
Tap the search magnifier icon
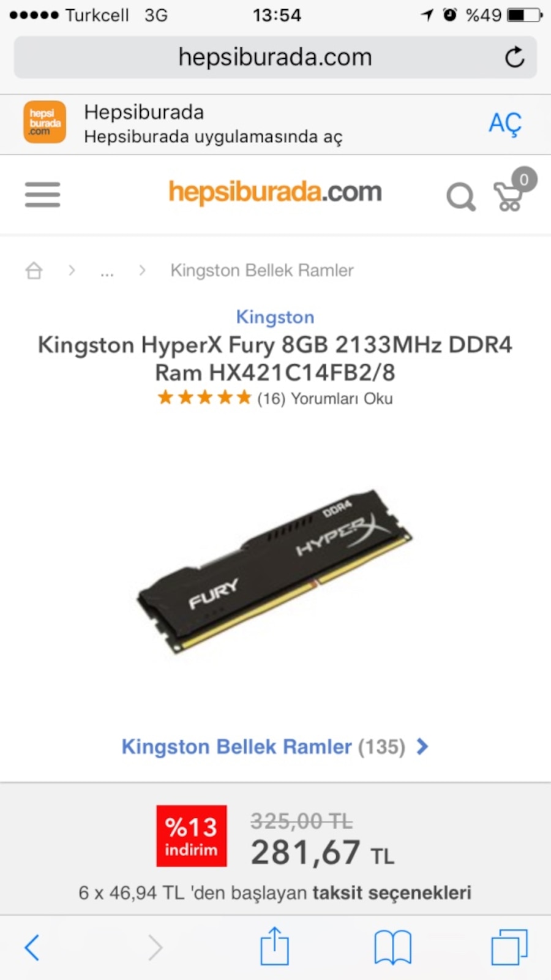461,197
